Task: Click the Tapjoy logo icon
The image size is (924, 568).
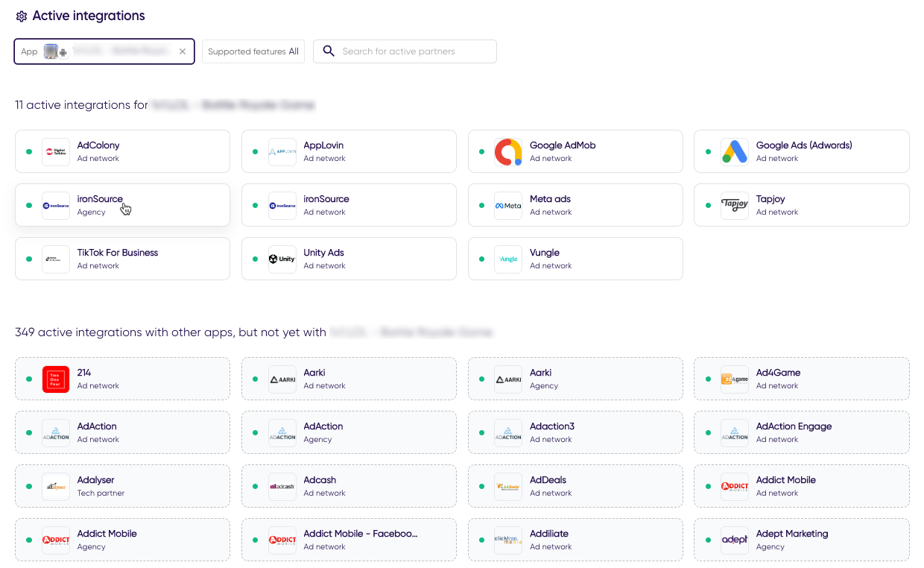Action: point(735,205)
